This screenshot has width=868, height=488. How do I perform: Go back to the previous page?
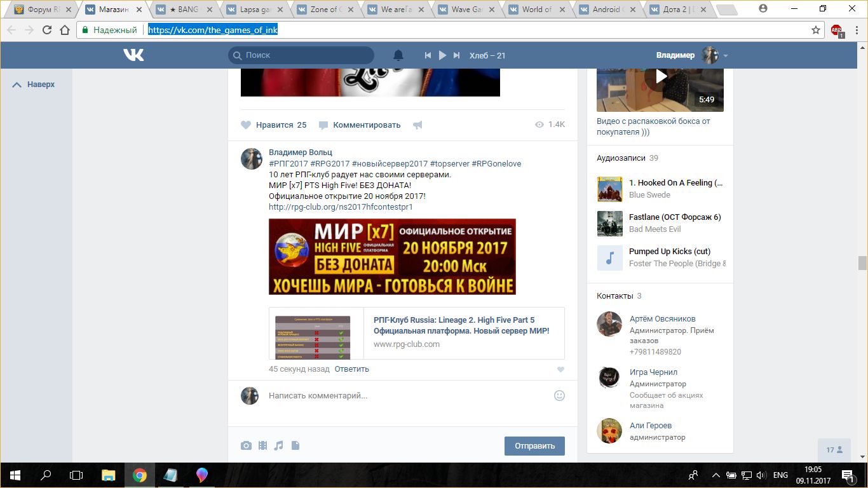pyautogui.click(x=11, y=30)
